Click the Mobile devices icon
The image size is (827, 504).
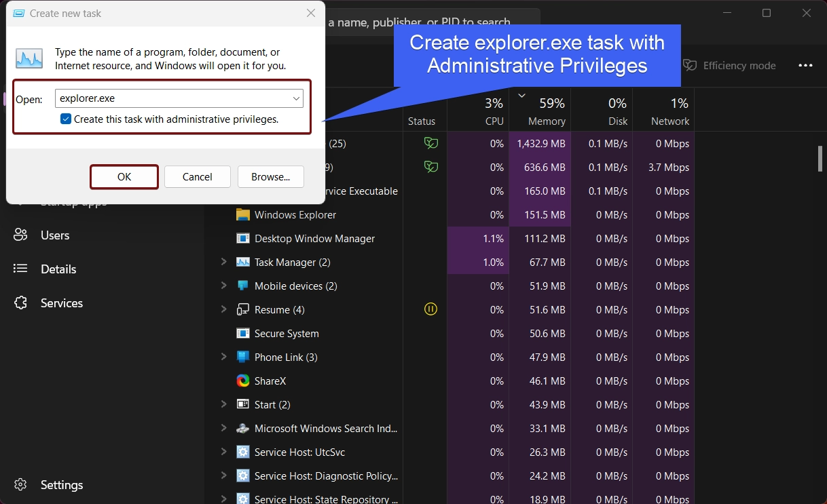click(243, 286)
